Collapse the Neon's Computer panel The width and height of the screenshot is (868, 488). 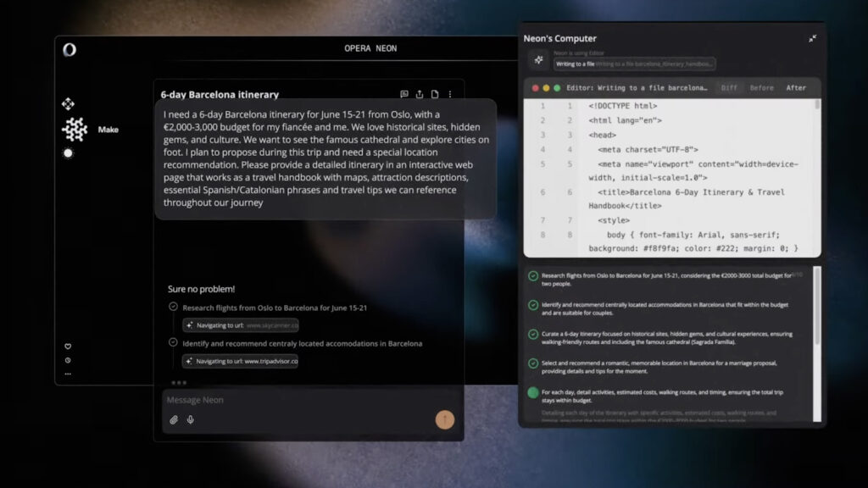(x=812, y=38)
